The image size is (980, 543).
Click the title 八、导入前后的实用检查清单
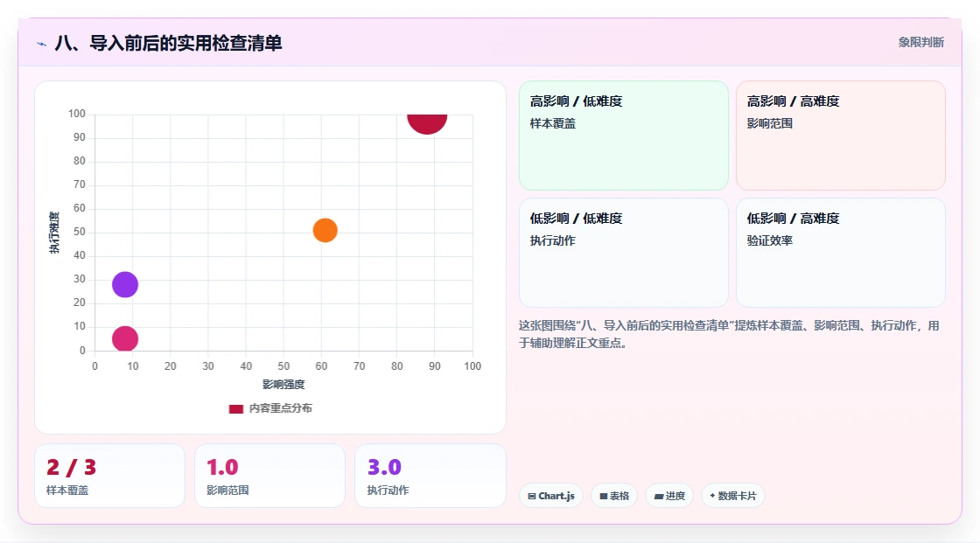point(168,43)
